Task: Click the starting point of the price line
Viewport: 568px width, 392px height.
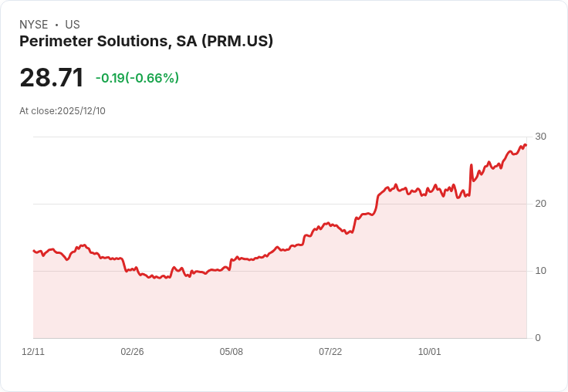Action: [34, 251]
